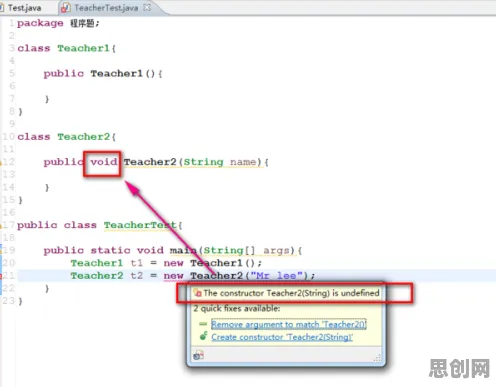496x387 pixels.
Task: Click the Teacher1 class name on line 3
Action: (83, 48)
